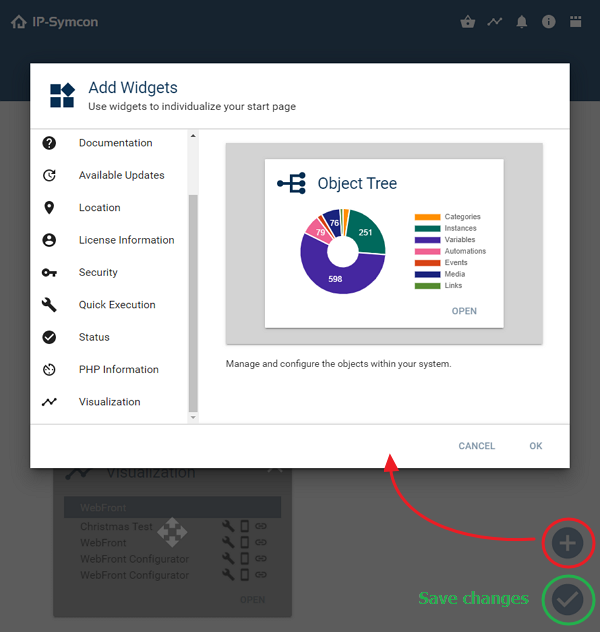This screenshot has height=632, width=600.
Task: Open the notifications bell
Action: tap(521, 22)
